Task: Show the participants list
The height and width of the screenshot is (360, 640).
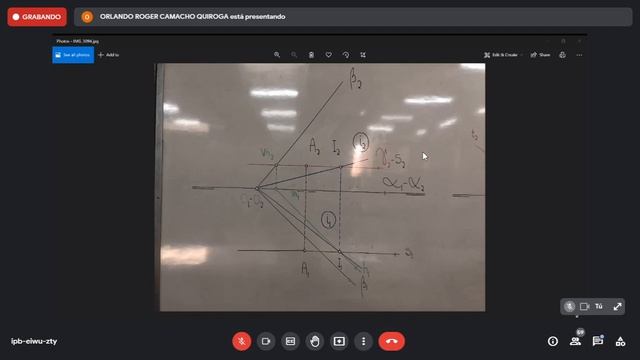Action: pyautogui.click(x=576, y=341)
